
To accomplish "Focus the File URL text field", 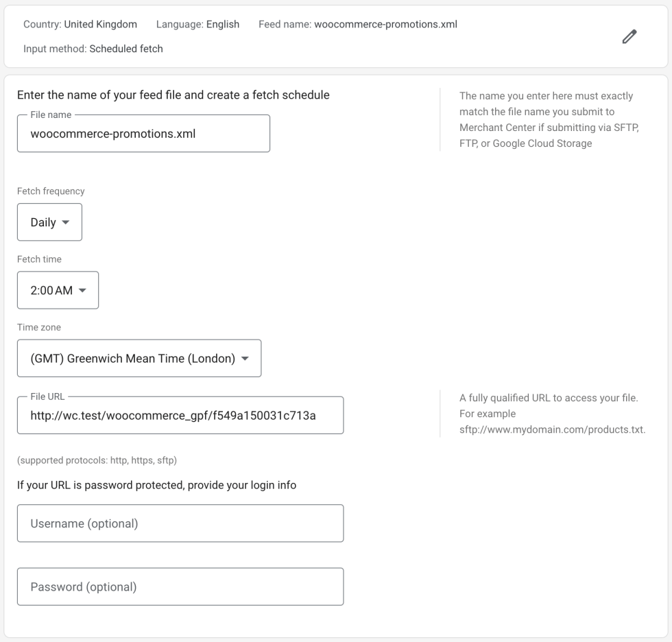I will [180, 415].
